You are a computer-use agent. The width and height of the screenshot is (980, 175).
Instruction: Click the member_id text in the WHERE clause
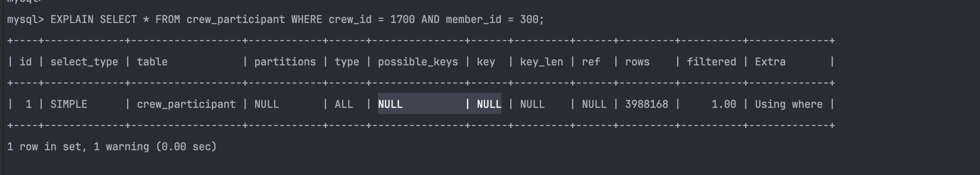(x=473, y=19)
